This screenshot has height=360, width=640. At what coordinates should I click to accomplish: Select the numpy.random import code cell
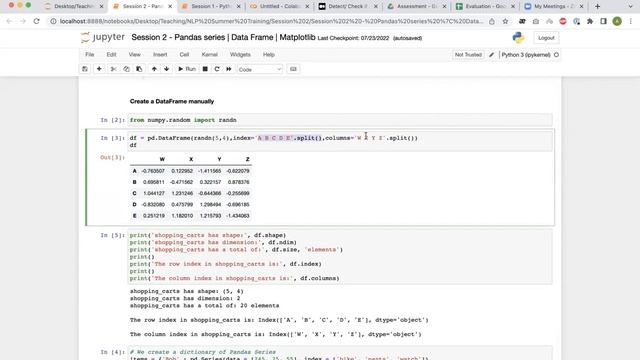pyautogui.click(x=340, y=120)
